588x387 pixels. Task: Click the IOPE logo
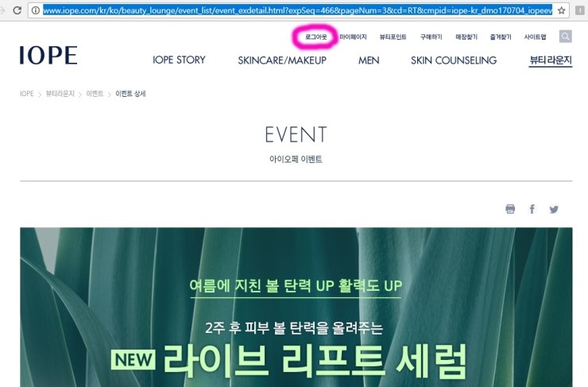click(48, 56)
